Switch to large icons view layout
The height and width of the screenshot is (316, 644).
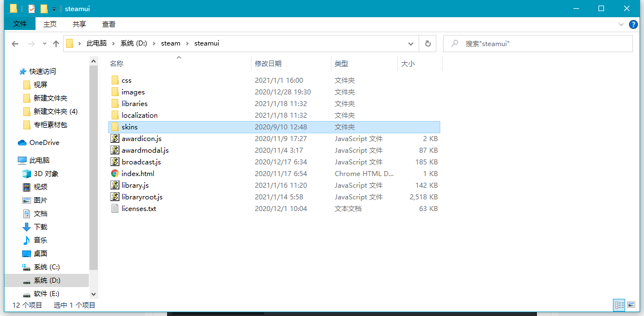[631, 305]
